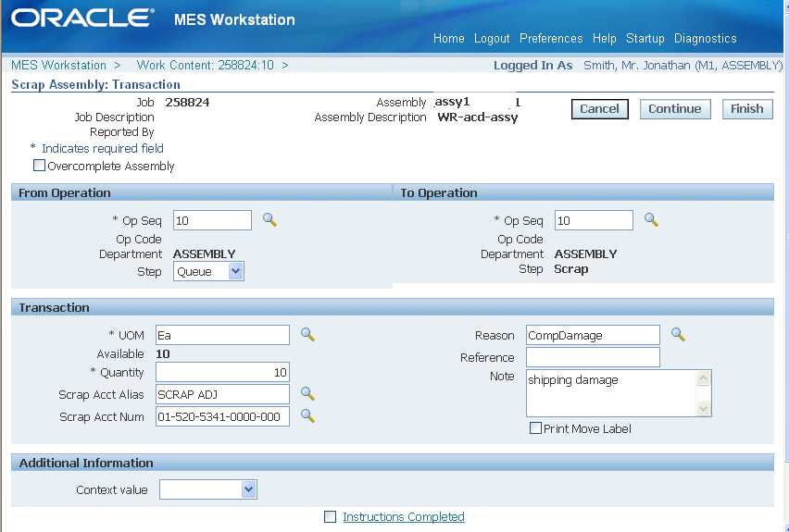Open the From Operation Op Seq search lookup
Image resolution: width=789 pixels, height=532 pixels.
point(269,220)
